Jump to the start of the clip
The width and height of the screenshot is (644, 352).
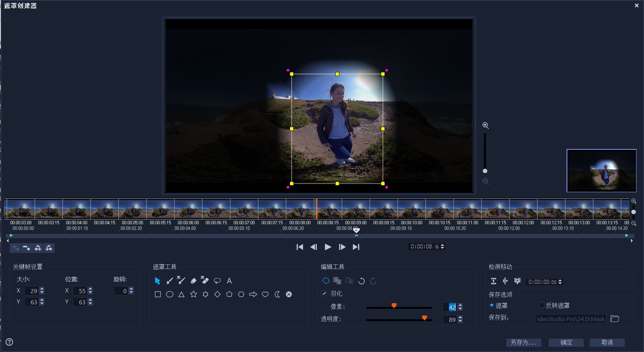click(x=300, y=247)
